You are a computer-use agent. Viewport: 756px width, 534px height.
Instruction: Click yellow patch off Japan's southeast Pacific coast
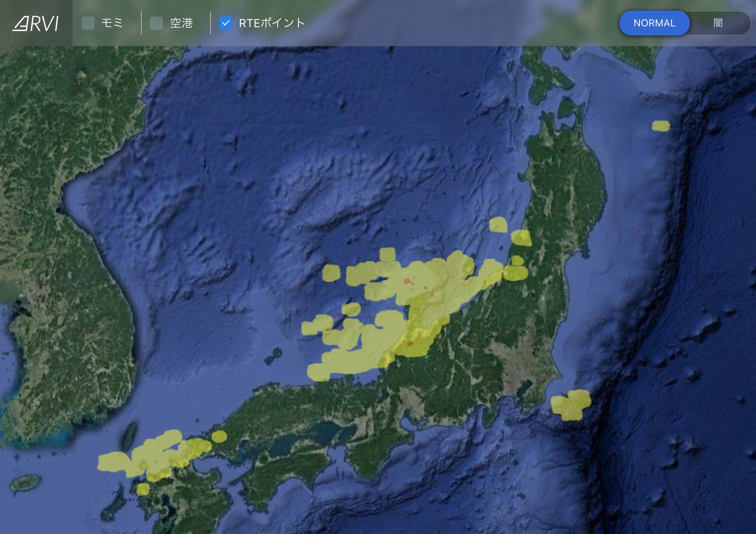(x=571, y=405)
